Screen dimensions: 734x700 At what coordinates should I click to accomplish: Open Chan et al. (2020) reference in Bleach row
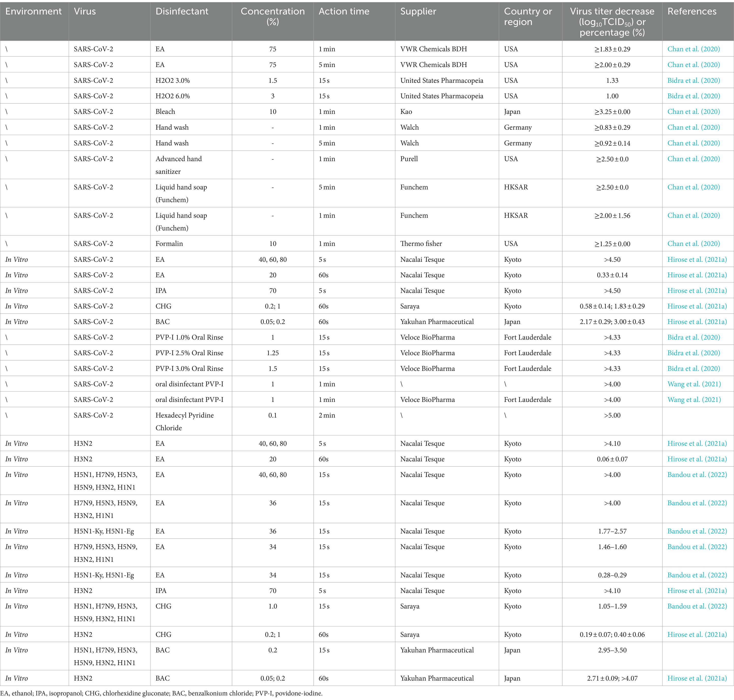click(x=693, y=111)
